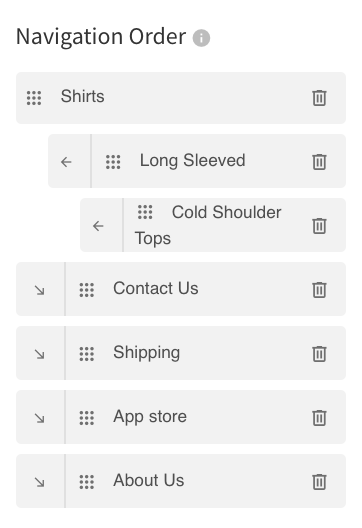Outdent Cold Shoulder Tops with left arrow
362x528 pixels.
98,226
